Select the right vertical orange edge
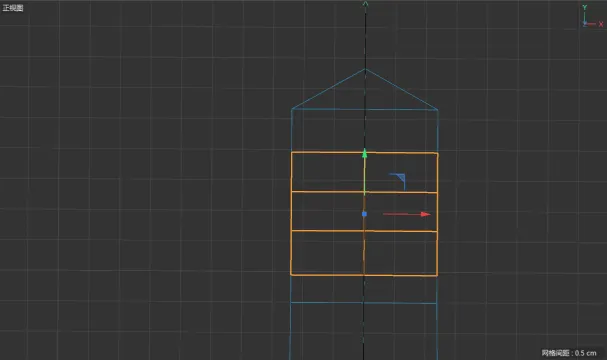607x360 pixels. [x=437, y=214]
